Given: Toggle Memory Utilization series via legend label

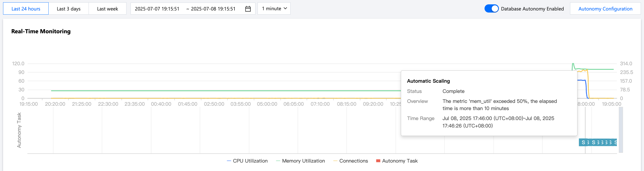Looking at the screenshot, I should click(x=303, y=161).
